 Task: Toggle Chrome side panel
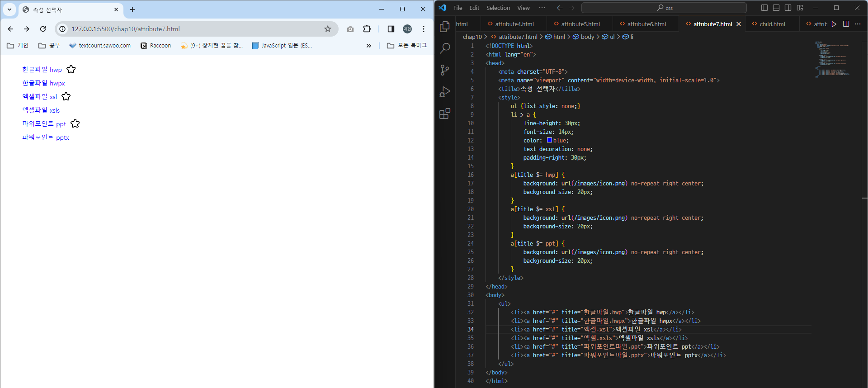pyautogui.click(x=391, y=29)
